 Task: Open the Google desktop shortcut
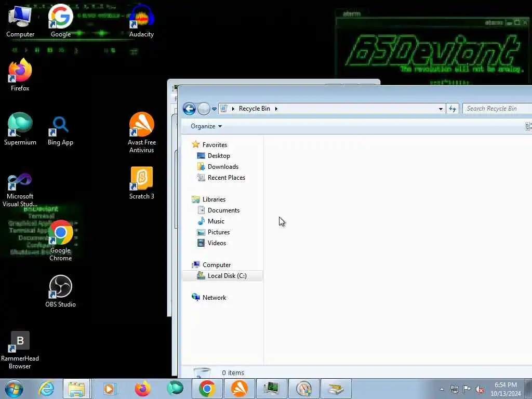tap(61, 21)
